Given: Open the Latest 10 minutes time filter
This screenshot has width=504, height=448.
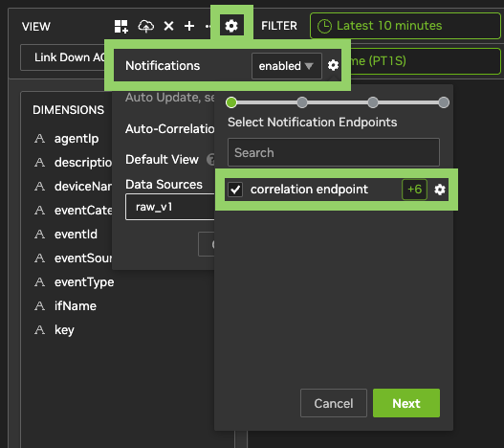Looking at the screenshot, I should pos(405,26).
